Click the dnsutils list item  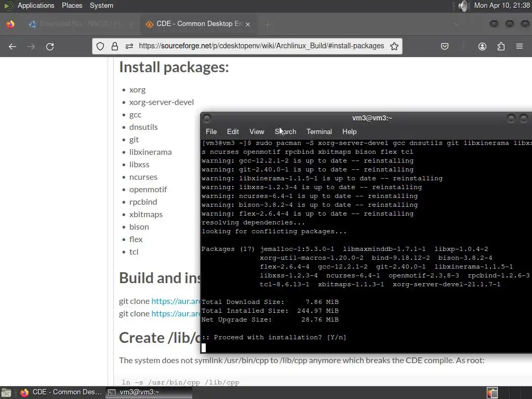point(143,127)
